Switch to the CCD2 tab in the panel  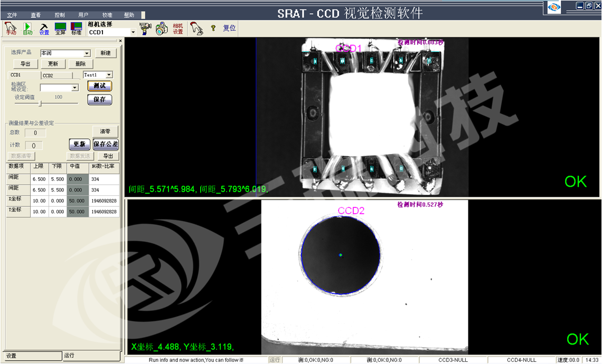[57, 75]
